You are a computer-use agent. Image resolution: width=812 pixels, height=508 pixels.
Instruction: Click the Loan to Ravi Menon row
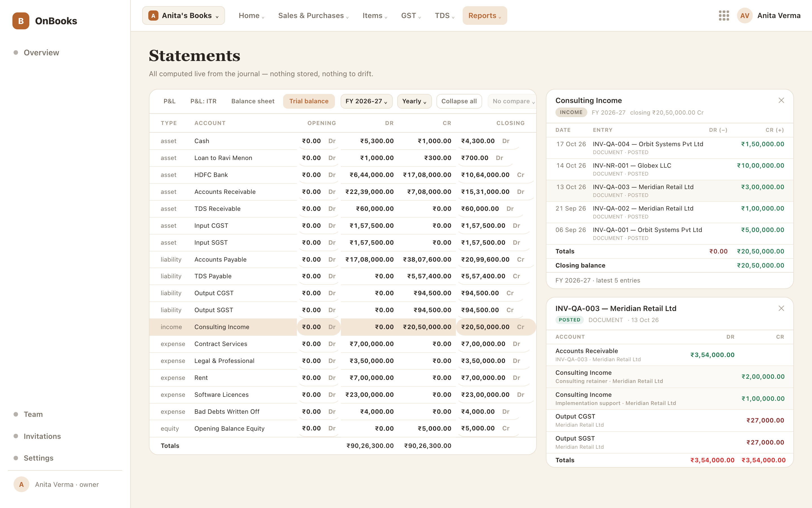click(343, 158)
